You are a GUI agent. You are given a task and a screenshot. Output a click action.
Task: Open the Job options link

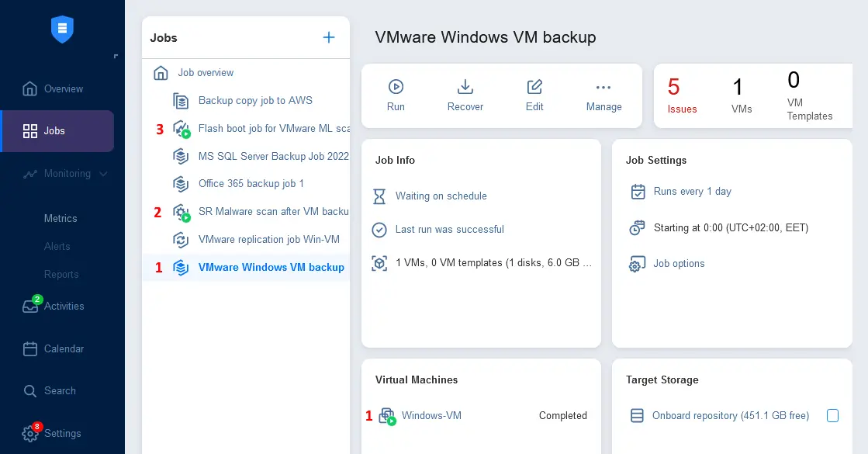(x=679, y=264)
